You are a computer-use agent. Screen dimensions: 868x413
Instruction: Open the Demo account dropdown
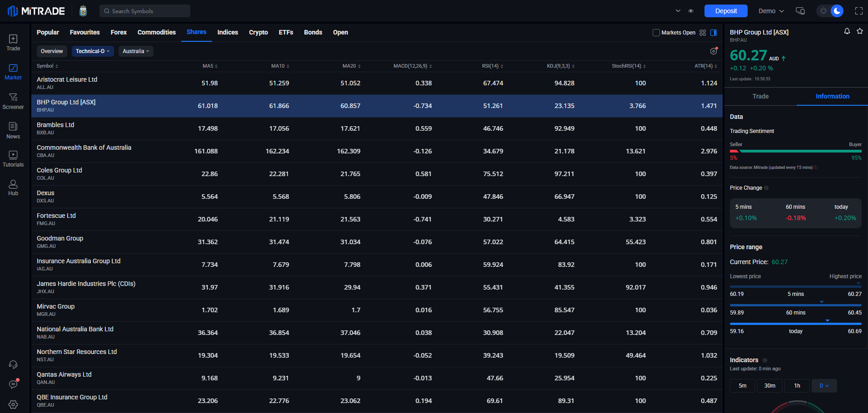[x=771, y=11]
